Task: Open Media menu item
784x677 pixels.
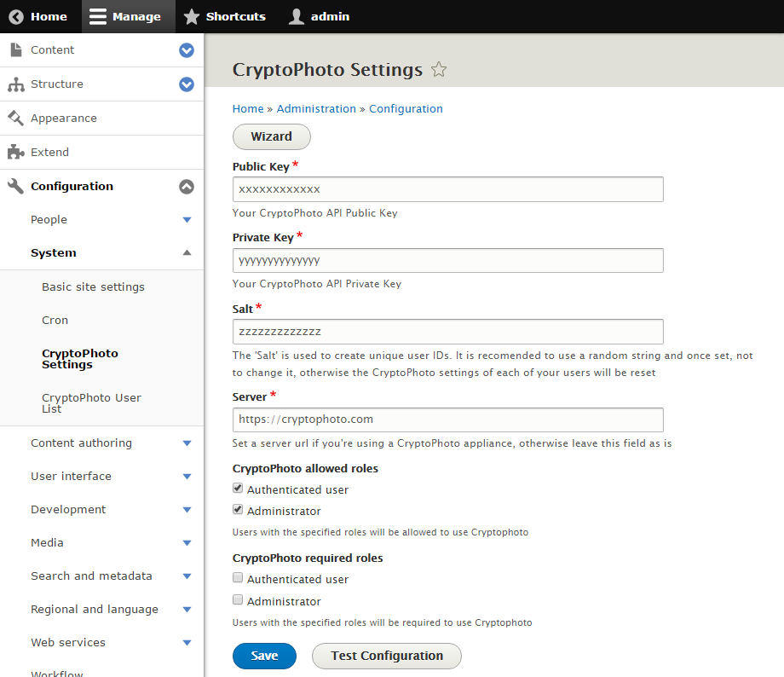Action: [47, 543]
